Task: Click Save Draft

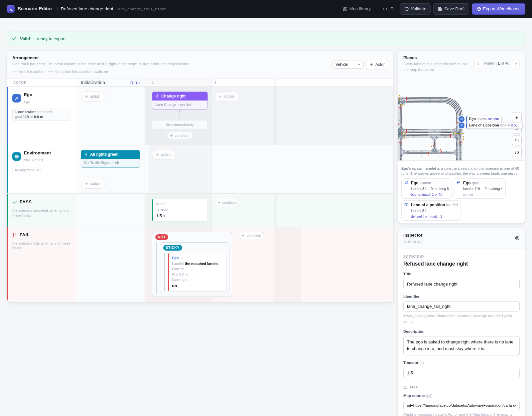Action: pyautogui.click(x=451, y=9)
